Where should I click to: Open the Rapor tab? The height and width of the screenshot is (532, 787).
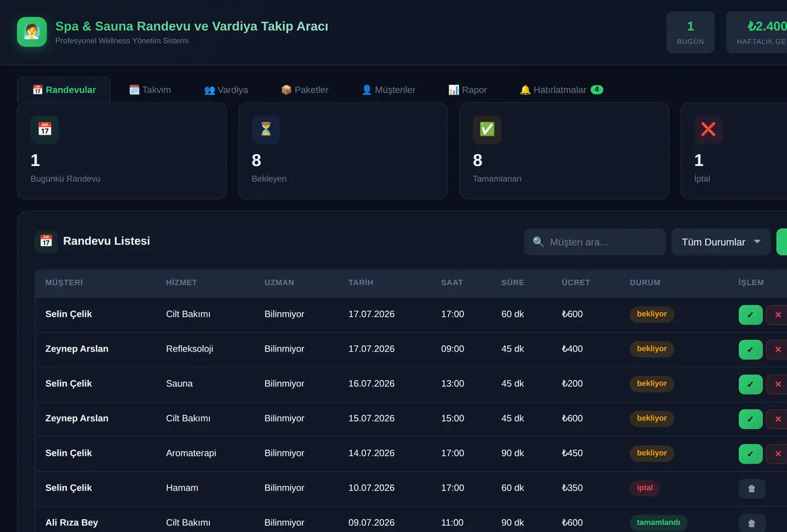coord(468,90)
